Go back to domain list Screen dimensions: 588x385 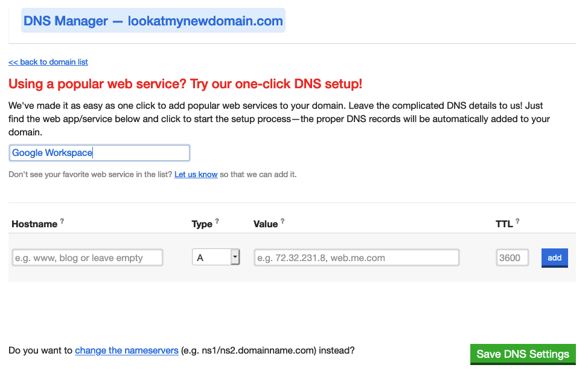click(48, 62)
